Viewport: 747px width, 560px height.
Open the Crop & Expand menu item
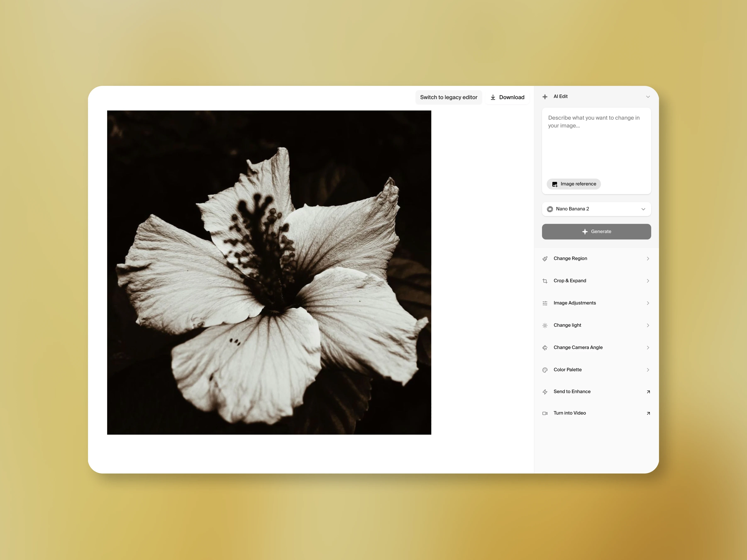click(570, 281)
